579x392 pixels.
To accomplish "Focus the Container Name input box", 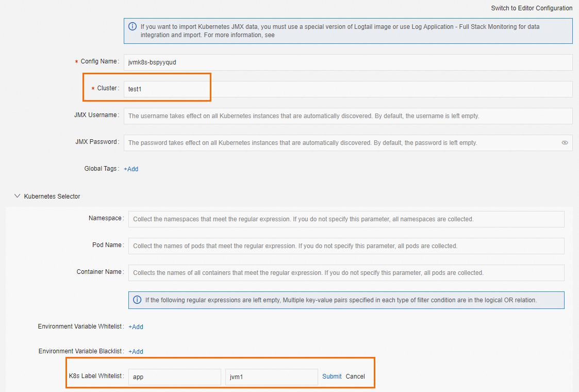I will pos(346,273).
